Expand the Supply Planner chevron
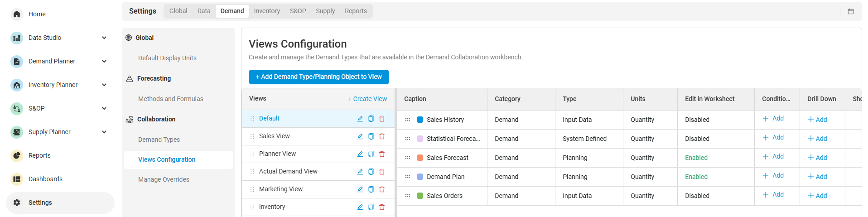Viewport: 868px width, 217px height. (104, 132)
